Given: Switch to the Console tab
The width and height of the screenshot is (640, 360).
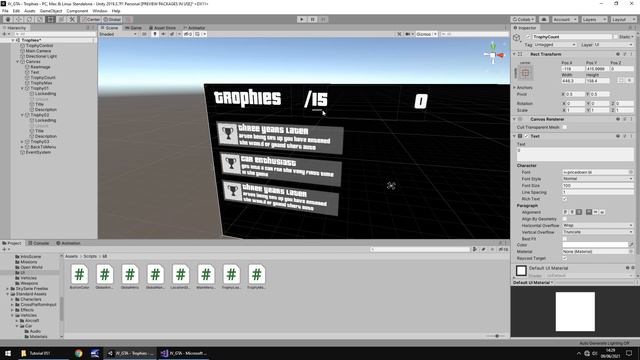Looking at the screenshot, I should pos(39,243).
